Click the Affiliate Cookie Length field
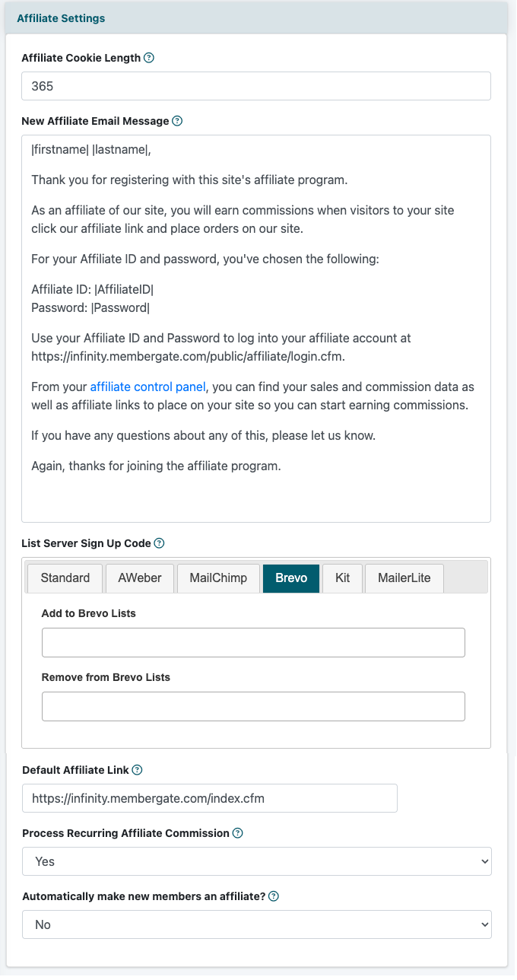The width and height of the screenshot is (517, 980). (x=256, y=86)
